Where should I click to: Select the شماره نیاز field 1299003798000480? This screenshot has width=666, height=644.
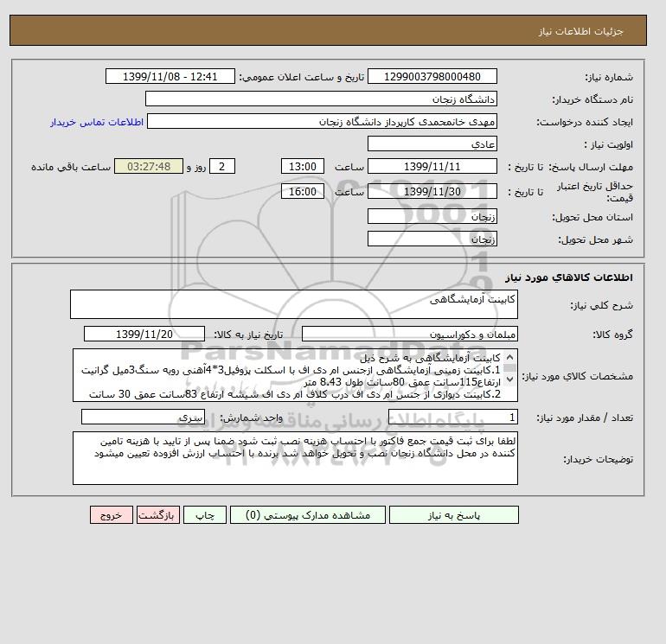click(x=432, y=77)
